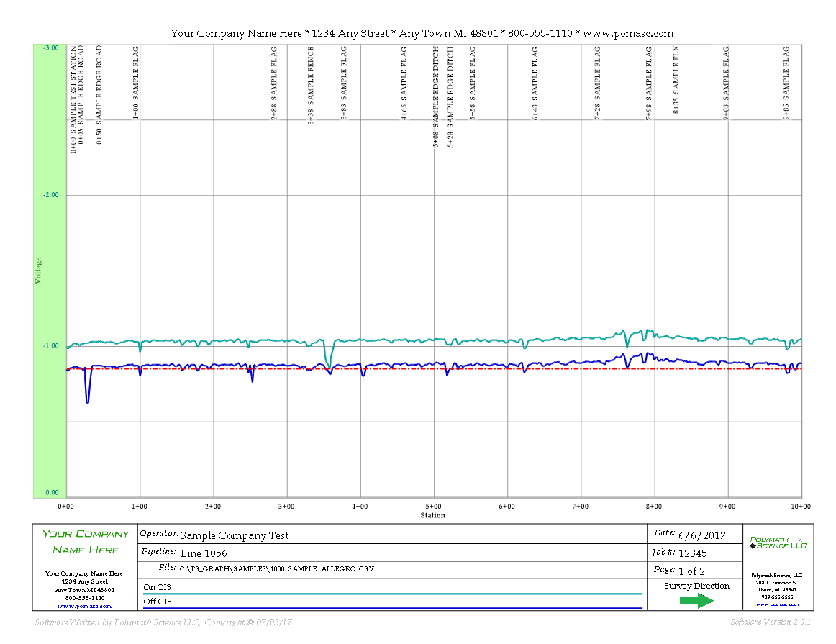836x644 pixels.
Task: Click the Page '1 of 2' indicator
Action: 691,571
